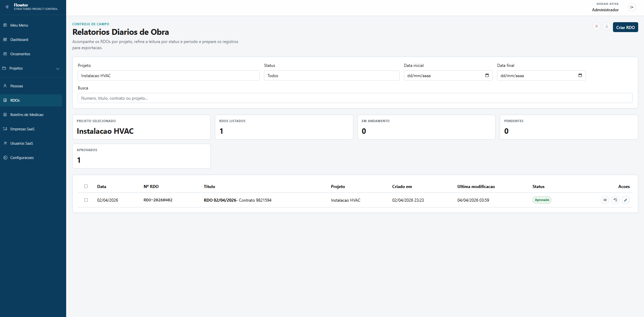The width and height of the screenshot is (644, 317).
Task: Open the RDO 02/04/2026 title link
Action: (x=220, y=200)
